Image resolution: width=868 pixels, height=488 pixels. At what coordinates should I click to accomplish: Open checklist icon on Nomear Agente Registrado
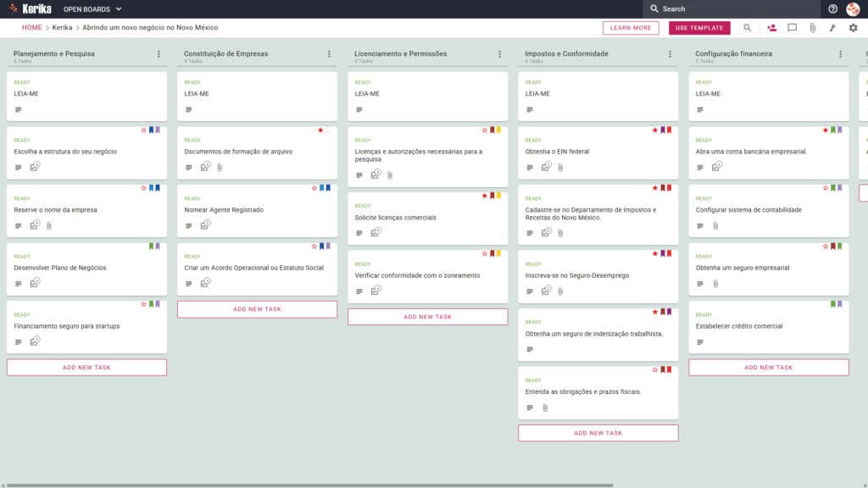205,225
